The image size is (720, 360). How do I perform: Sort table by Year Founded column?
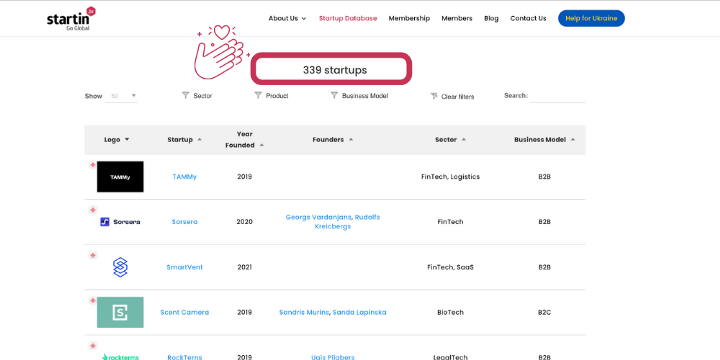244,140
